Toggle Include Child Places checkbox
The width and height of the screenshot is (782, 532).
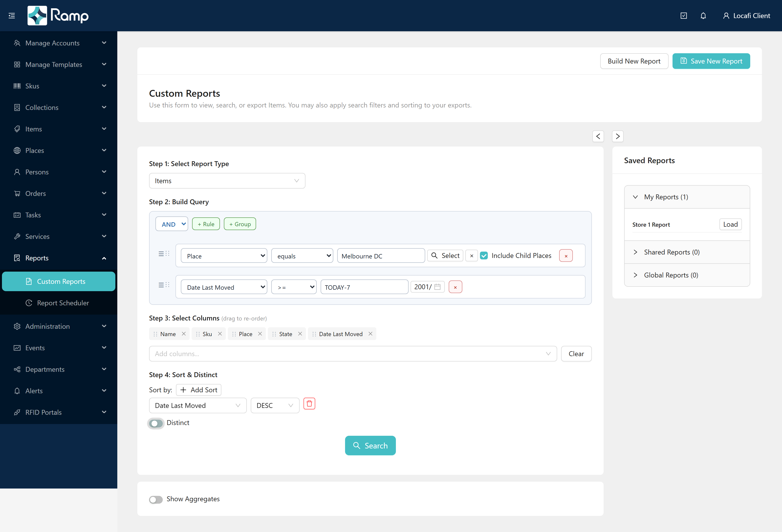pyautogui.click(x=484, y=255)
